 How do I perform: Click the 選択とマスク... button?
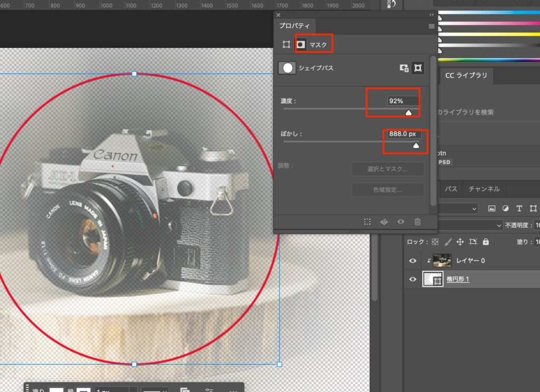(388, 169)
